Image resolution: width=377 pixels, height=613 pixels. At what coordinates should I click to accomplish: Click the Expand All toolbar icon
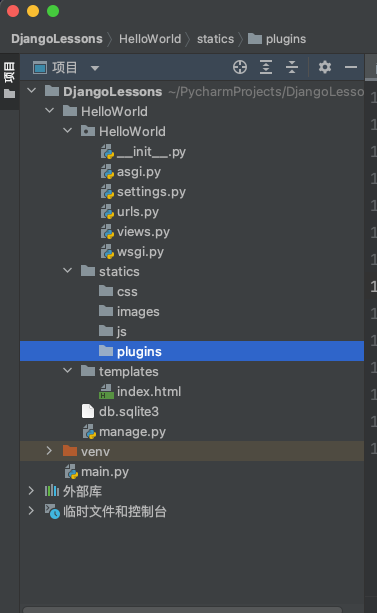click(x=266, y=67)
